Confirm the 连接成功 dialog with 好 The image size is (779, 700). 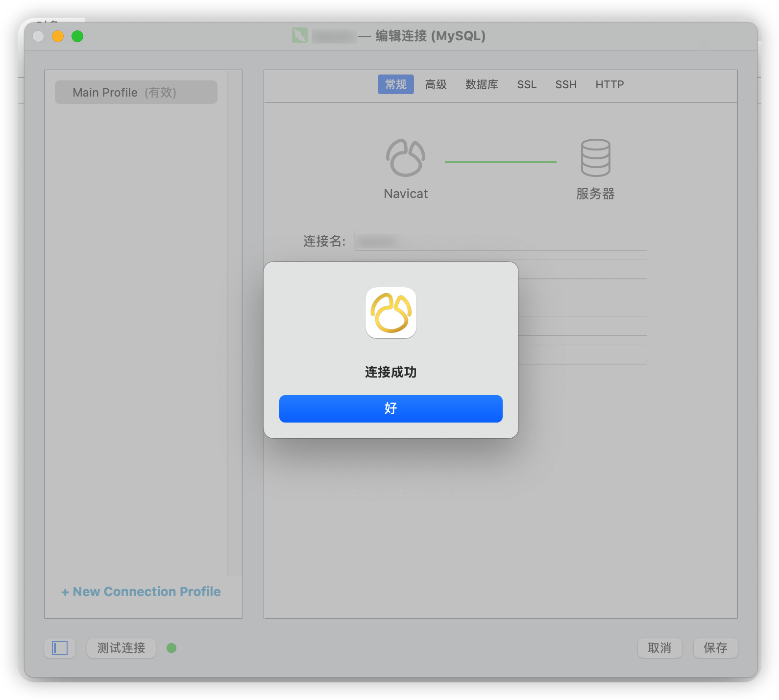click(390, 408)
